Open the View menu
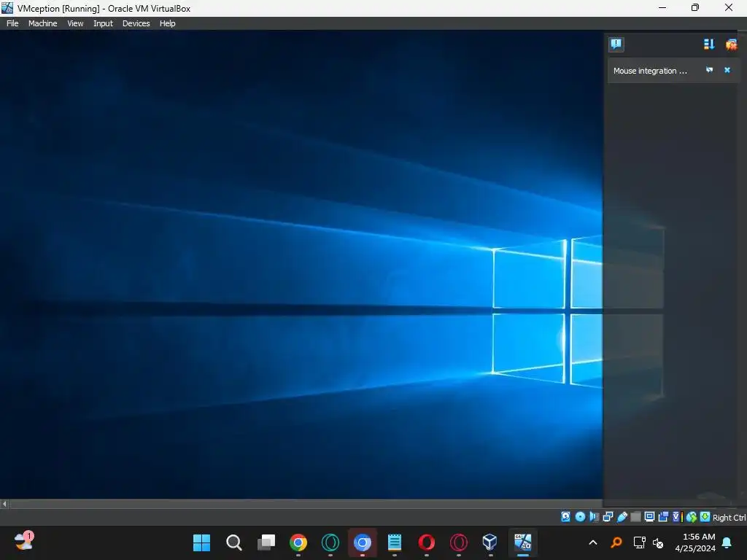 click(75, 23)
